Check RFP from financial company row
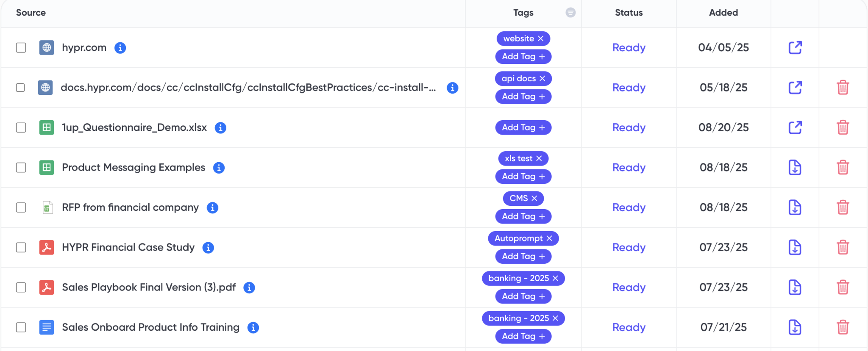This screenshot has height=351, width=868. (x=21, y=207)
